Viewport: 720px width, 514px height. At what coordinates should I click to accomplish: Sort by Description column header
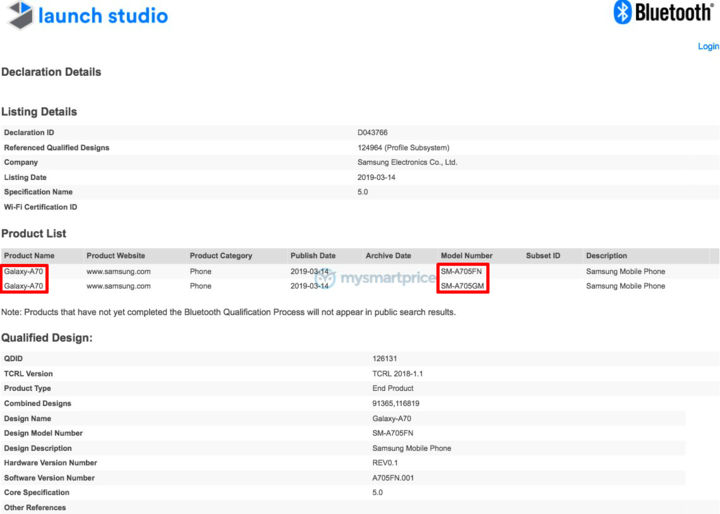pos(607,256)
